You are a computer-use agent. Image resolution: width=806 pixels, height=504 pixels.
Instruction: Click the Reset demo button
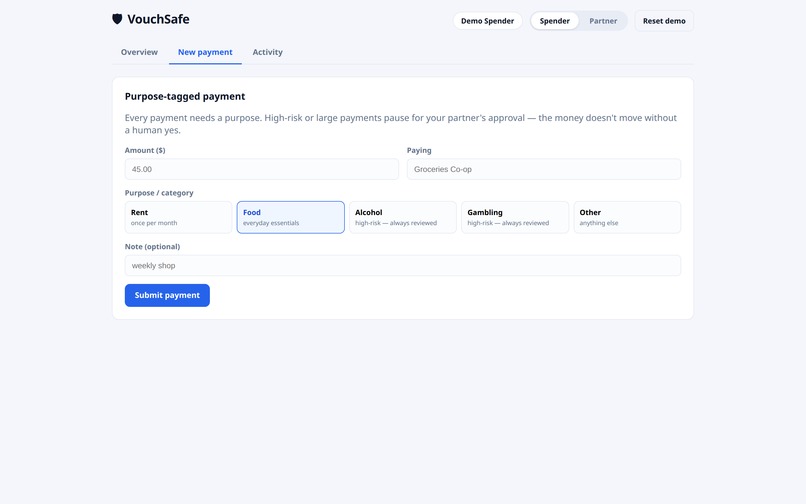coord(664,21)
